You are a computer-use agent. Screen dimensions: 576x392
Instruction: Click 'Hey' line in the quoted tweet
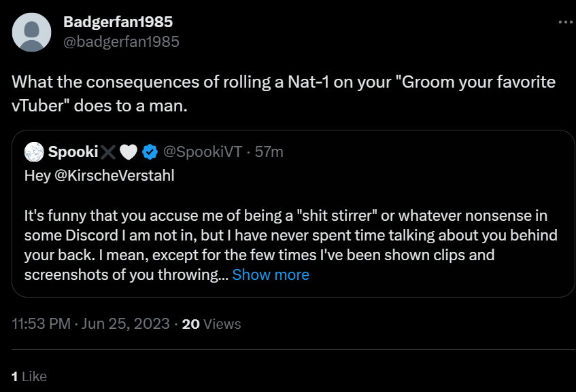(x=99, y=175)
